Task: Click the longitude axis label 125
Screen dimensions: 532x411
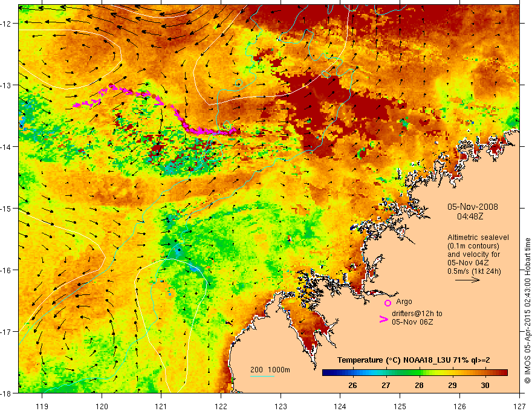Action: 400,406
